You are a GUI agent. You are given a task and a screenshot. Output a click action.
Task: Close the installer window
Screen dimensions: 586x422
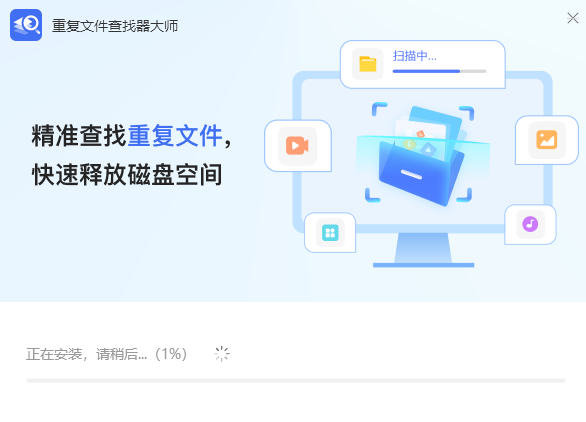[573, 18]
